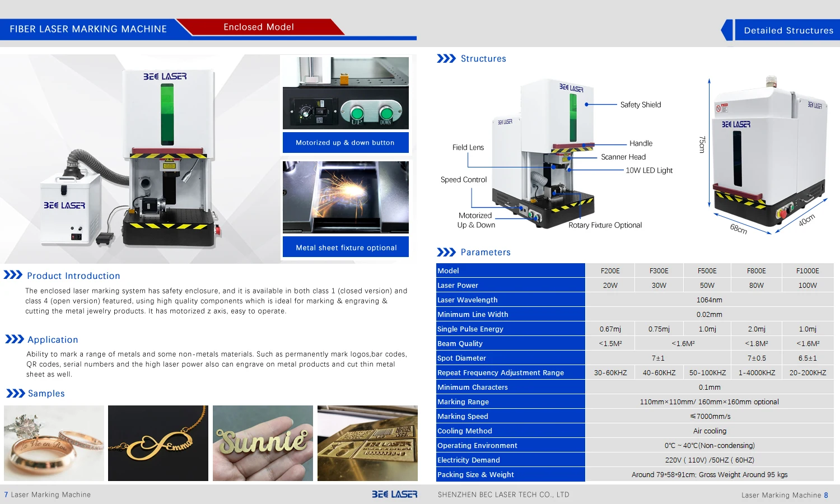Screen dimensions: 840x504
Task: Select the F500E model column cell
Action: (707, 270)
